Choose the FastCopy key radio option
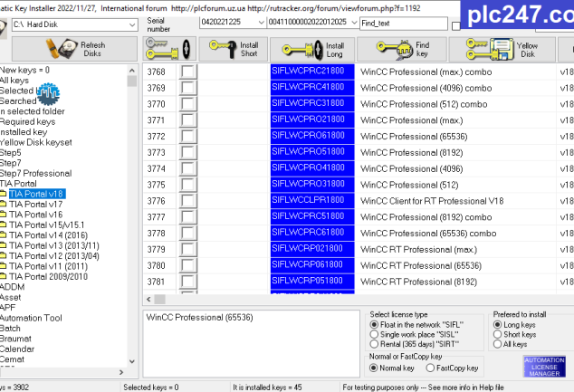 (430, 368)
